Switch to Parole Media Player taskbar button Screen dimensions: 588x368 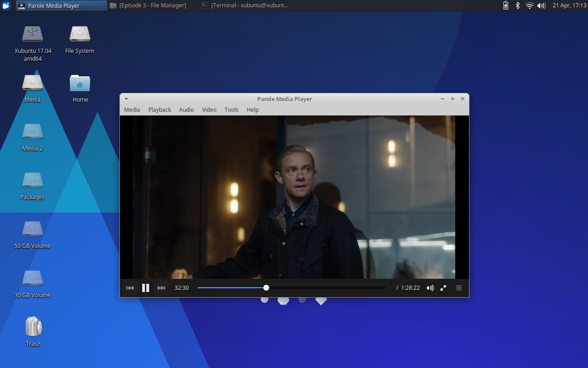click(x=61, y=6)
